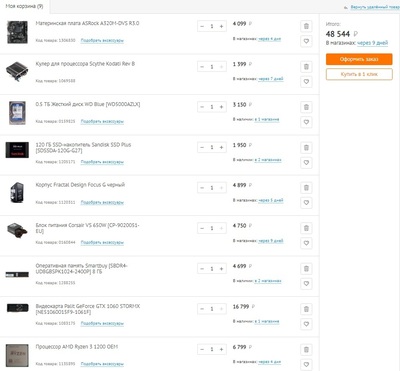400x371 pixels.
Task: Click the orange Оформить заказ button
Action: point(359,59)
